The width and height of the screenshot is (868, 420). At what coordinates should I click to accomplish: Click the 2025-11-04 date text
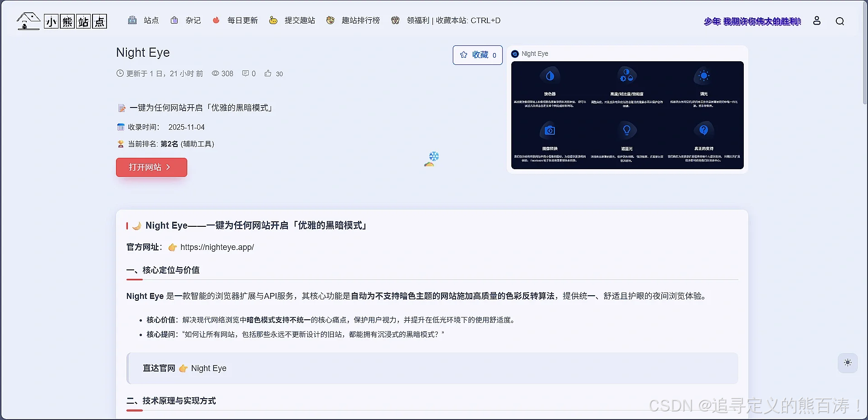186,127
